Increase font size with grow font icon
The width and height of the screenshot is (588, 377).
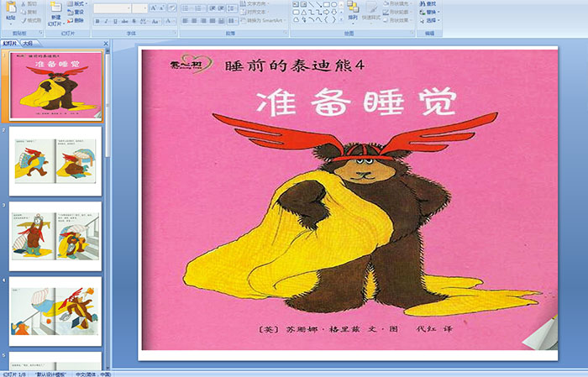154,8
